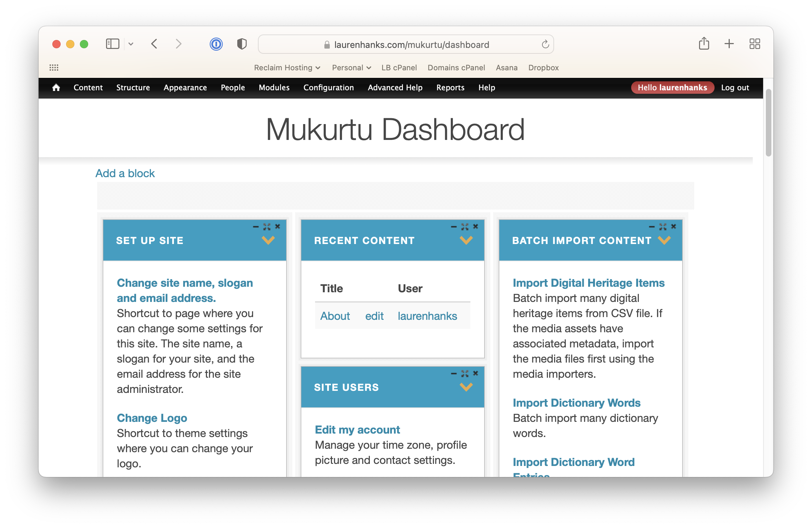Viewport: 812px width, 528px height.
Task: Click the Title column header
Action: [332, 288]
